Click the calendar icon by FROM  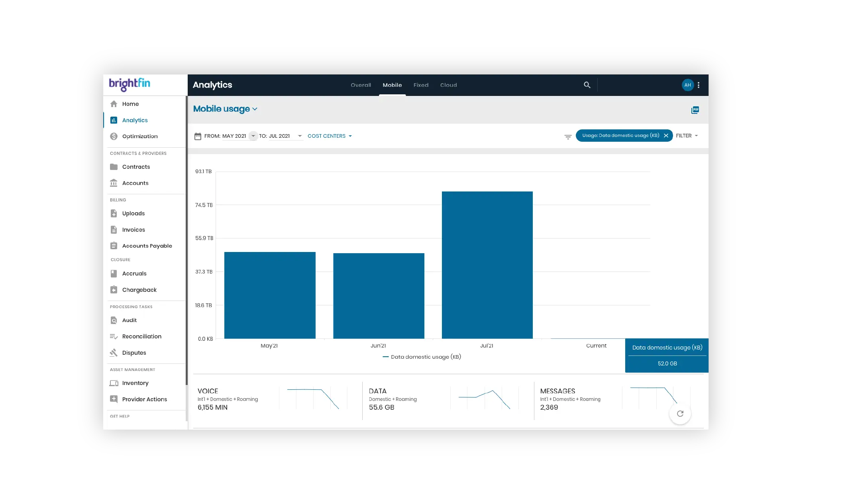point(198,136)
